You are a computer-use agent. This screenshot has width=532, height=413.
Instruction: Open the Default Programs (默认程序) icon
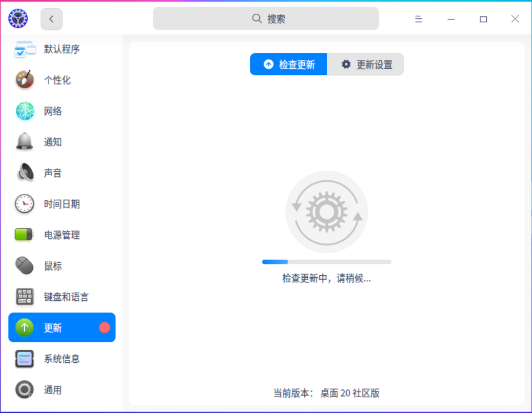point(25,50)
